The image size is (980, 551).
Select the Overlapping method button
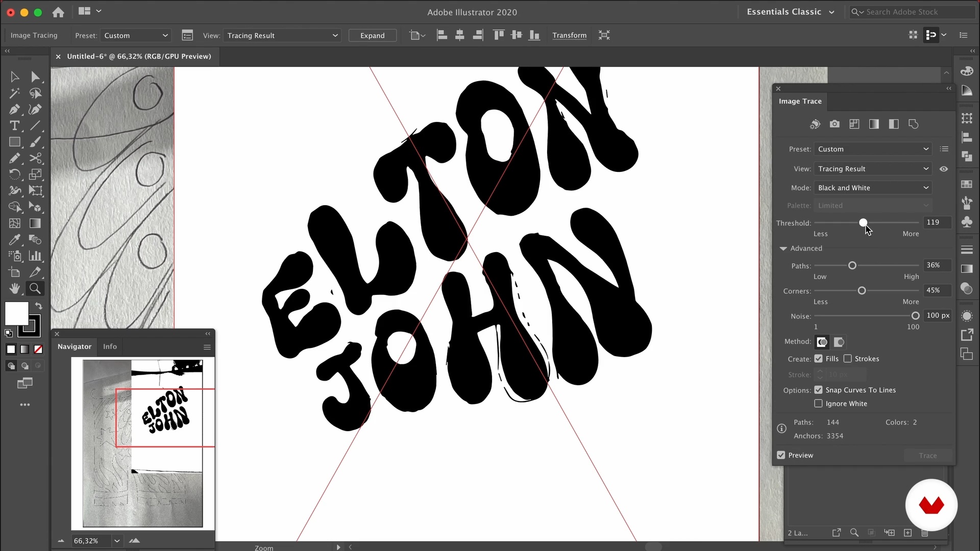point(839,342)
